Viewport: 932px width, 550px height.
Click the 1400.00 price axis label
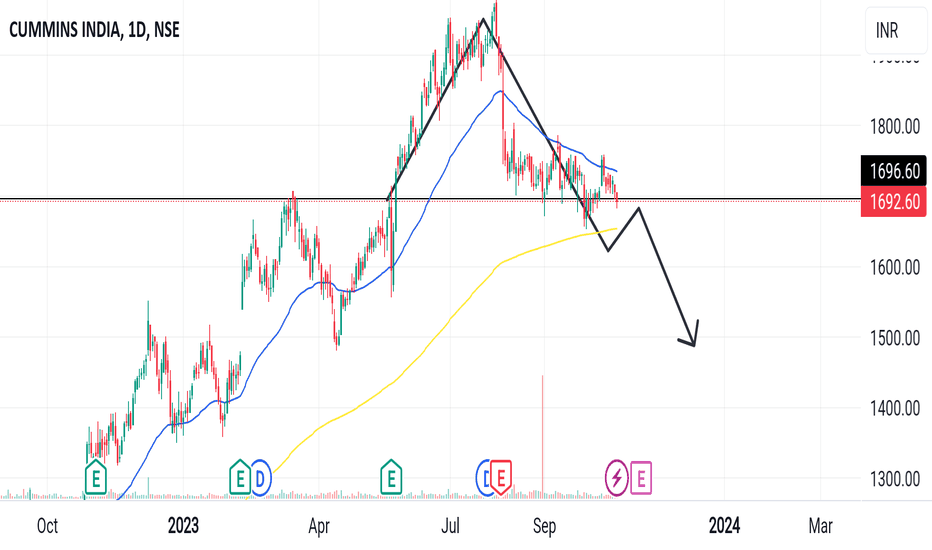coord(895,408)
